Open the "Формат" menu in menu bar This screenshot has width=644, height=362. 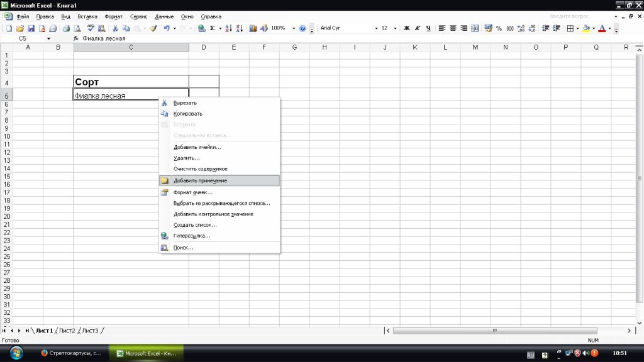(113, 16)
